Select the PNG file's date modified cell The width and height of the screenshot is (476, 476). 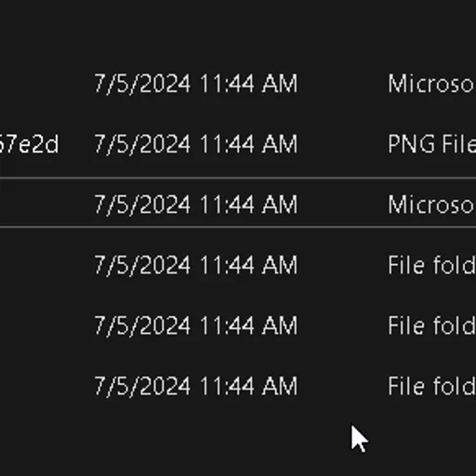coord(195,144)
